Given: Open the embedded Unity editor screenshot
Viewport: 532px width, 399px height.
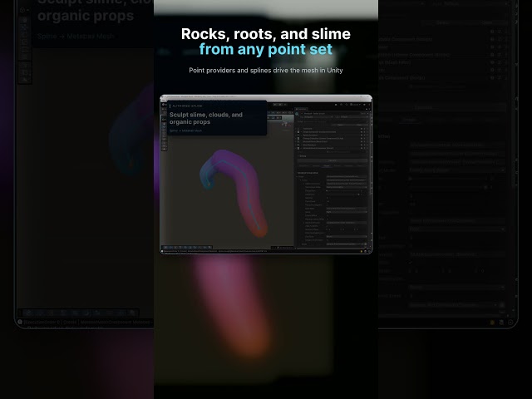Looking at the screenshot, I should coord(266,175).
